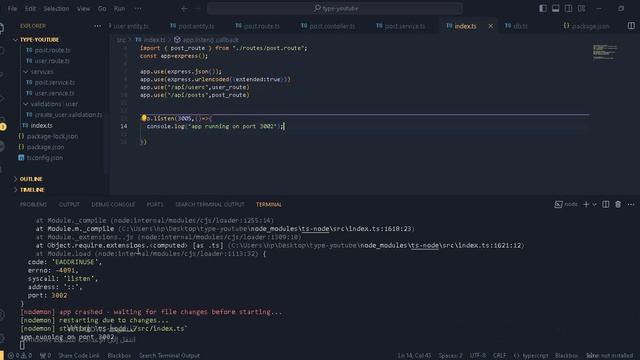This screenshot has height=360, width=640.
Task: Collapse the validations user folder
Action: pyautogui.click(x=54, y=104)
